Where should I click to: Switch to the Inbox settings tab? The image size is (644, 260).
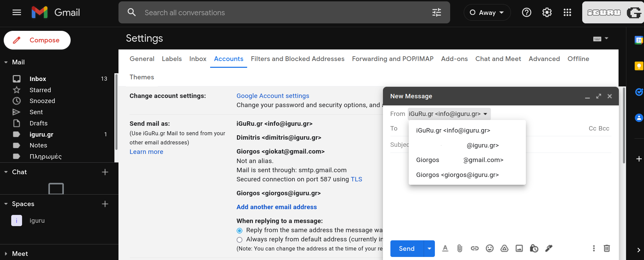198,59
